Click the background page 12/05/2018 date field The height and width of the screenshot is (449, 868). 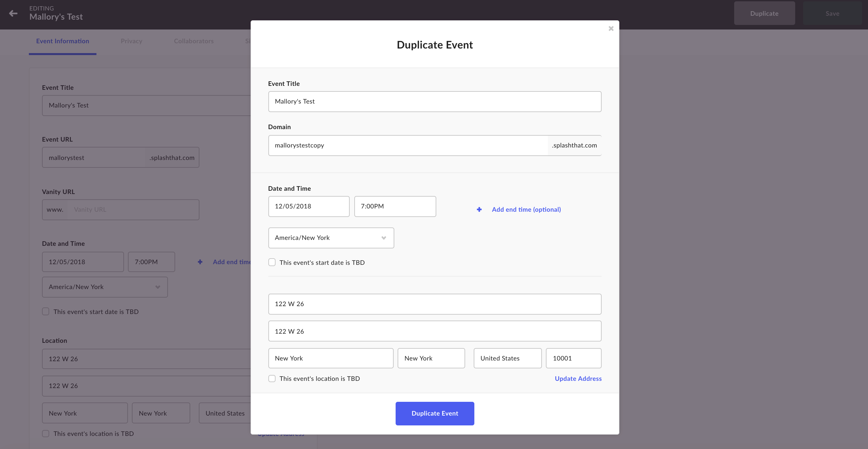pyautogui.click(x=83, y=262)
